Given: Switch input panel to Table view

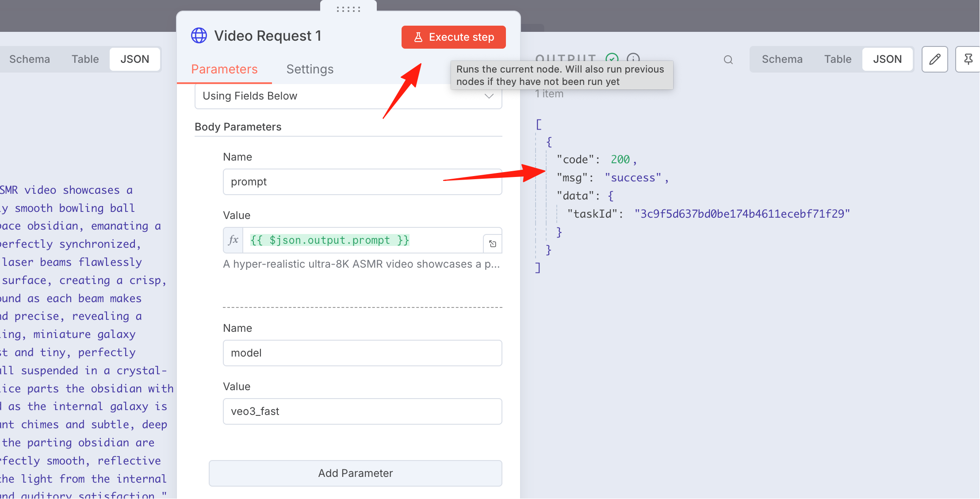Looking at the screenshot, I should tap(85, 59).
